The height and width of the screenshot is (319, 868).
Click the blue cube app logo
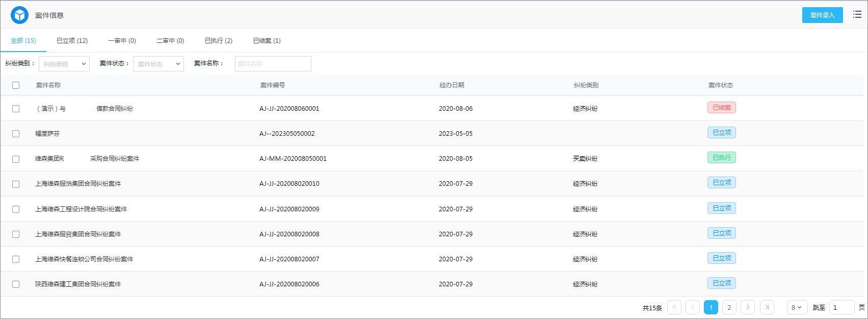[19, 15]
